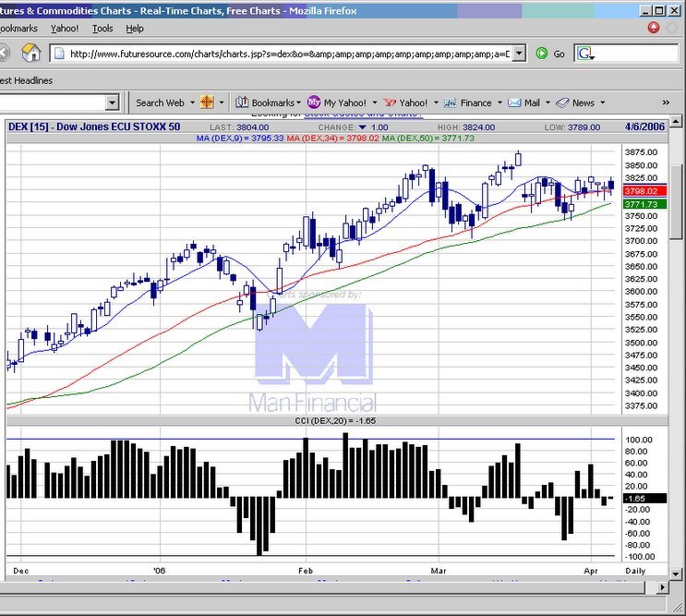686x616 pixels.
Task: Click the page icon in address bar
Action: coord(59,54)
